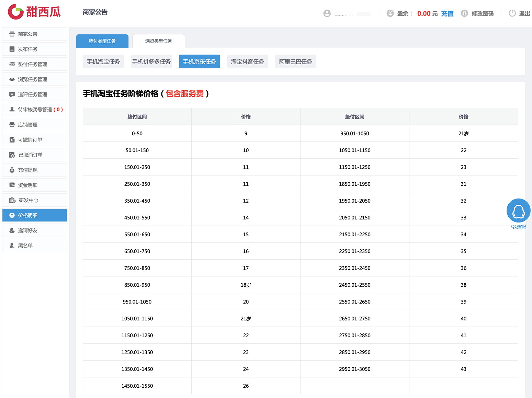Open 浏览任务管理 menu entry

point(35,79)
